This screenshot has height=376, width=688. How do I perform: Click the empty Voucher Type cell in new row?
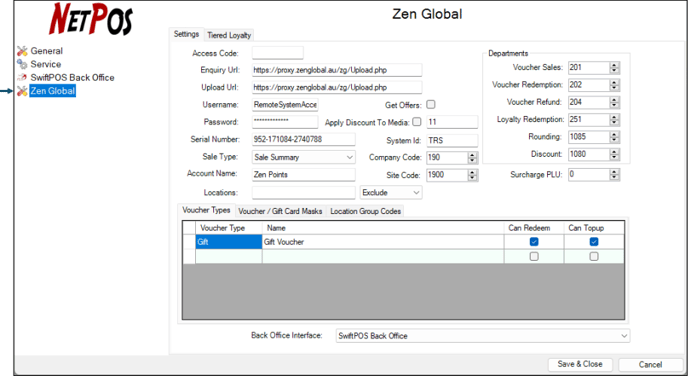229,256
